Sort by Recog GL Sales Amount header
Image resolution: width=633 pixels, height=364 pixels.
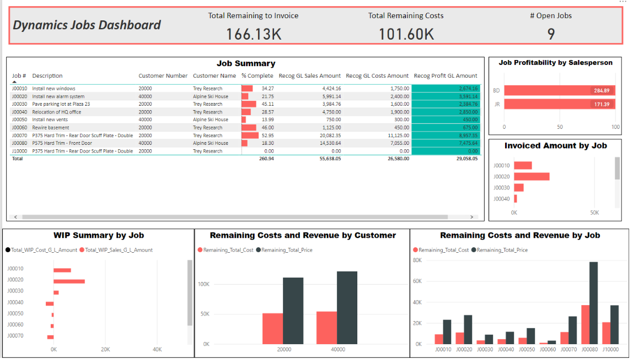tap(309, 76)
